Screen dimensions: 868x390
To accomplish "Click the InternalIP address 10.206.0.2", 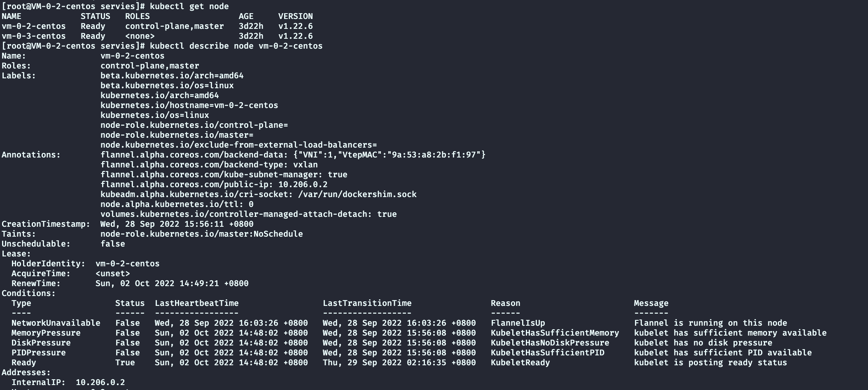I will [x=100, y=382].
